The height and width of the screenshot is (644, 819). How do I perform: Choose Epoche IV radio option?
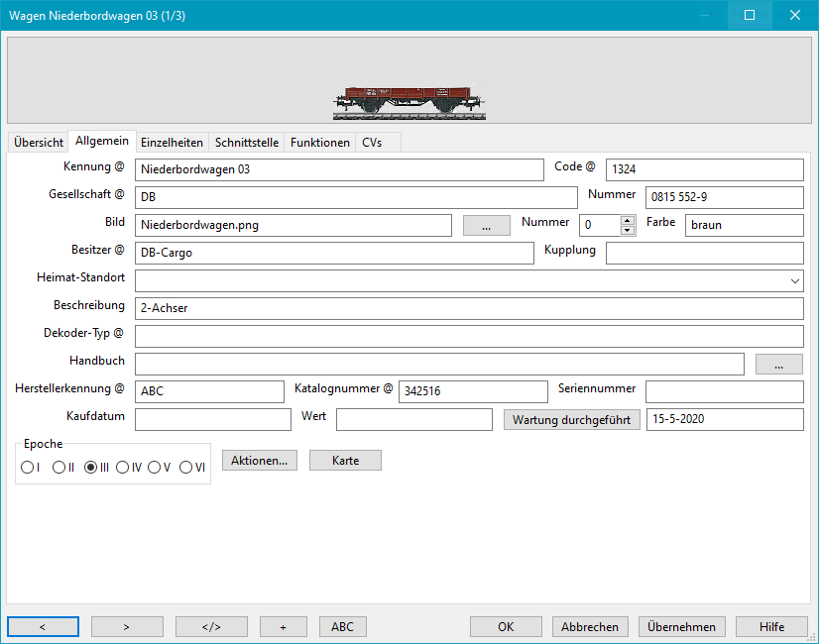pyautogui.click(x=122, y=468)
